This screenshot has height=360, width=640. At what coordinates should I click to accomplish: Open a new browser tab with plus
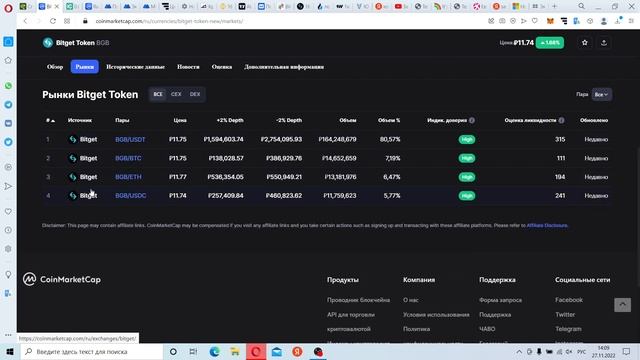pos(554,6)
